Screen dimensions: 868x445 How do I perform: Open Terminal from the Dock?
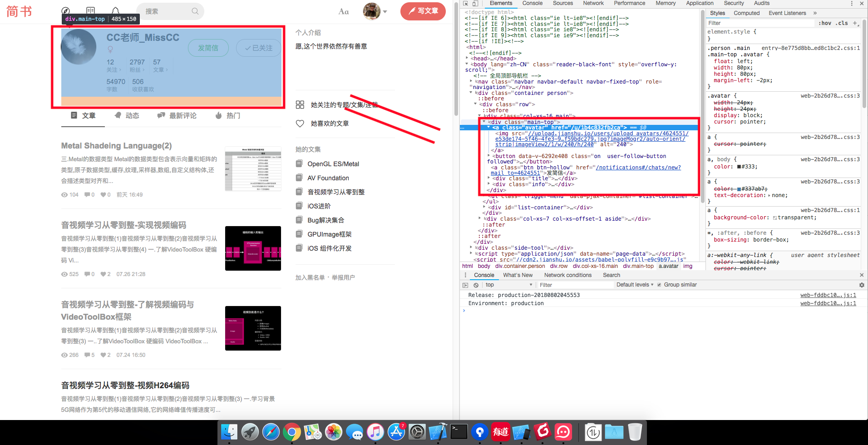point(459,432)
